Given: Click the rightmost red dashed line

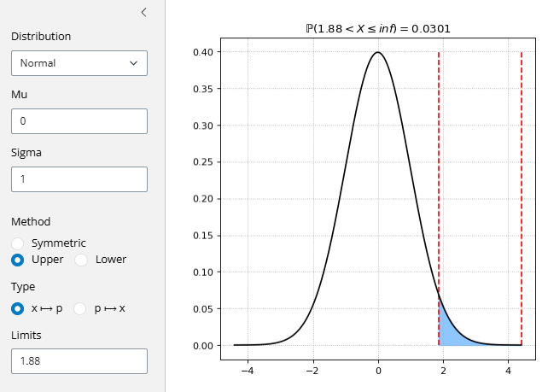Looking at the screenshot, I should (x=522, y=171).
